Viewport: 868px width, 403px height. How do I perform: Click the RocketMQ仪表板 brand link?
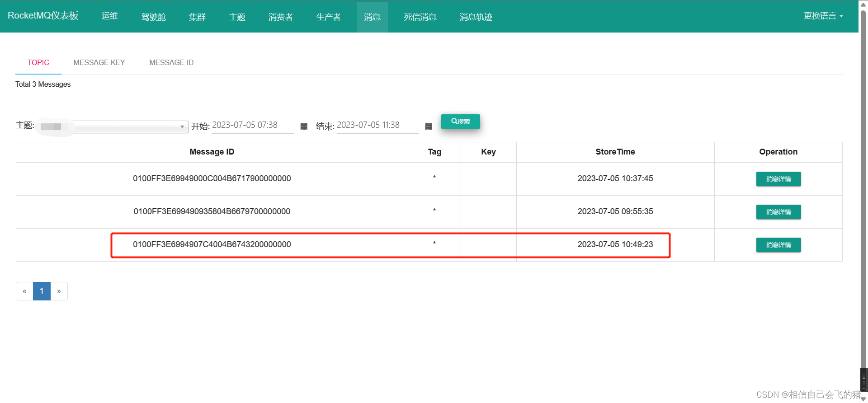[43, 15]
